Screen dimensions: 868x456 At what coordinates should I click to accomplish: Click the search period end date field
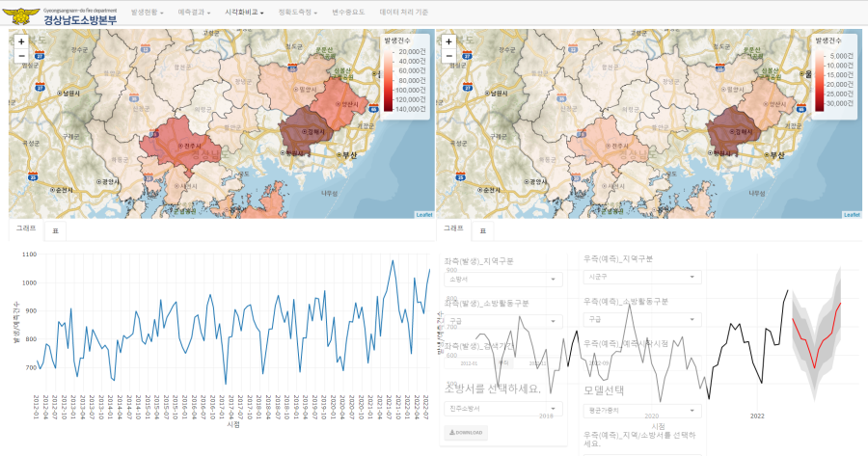point(537,363)
